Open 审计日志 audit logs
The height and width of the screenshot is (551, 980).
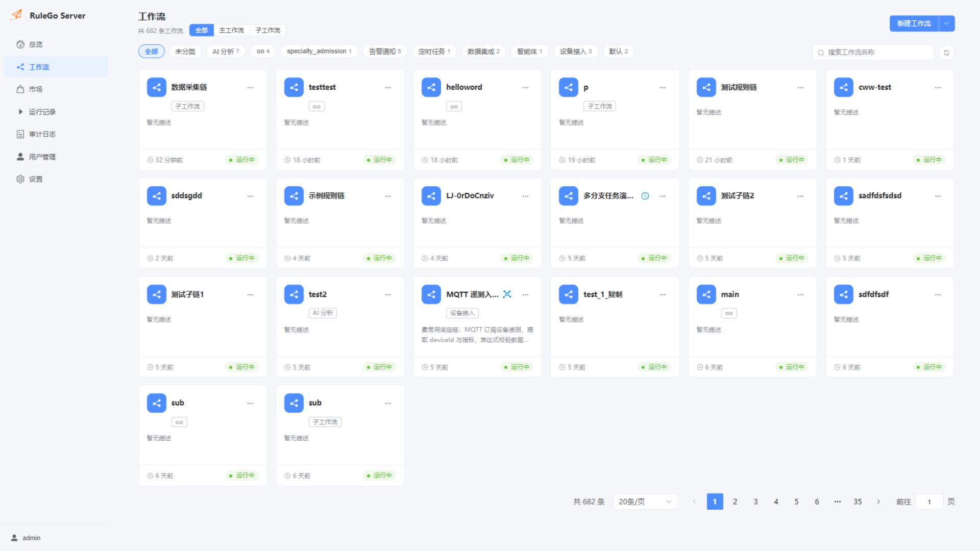tap(56, 134)
